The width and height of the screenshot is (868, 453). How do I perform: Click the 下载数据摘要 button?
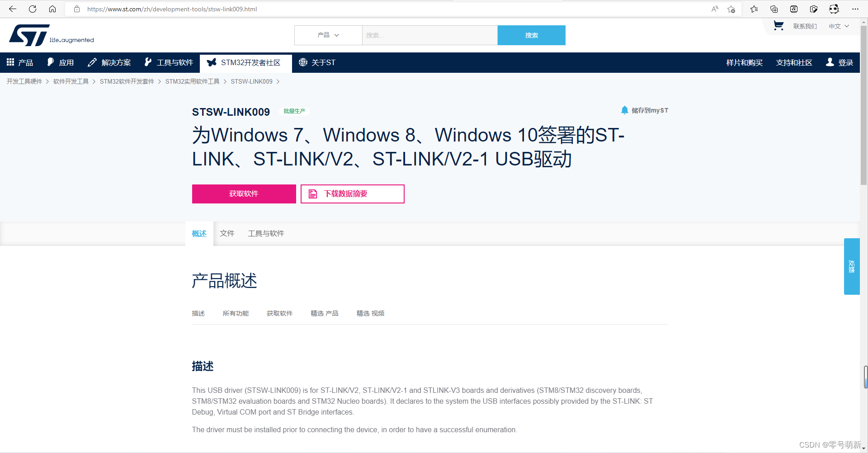(353, 194)
